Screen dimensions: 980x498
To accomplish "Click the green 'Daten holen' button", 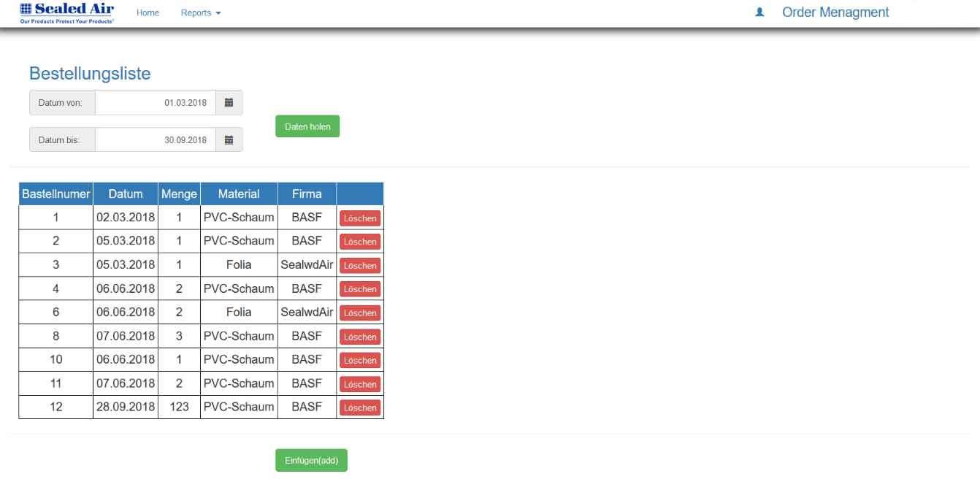I will coord(307,126).
